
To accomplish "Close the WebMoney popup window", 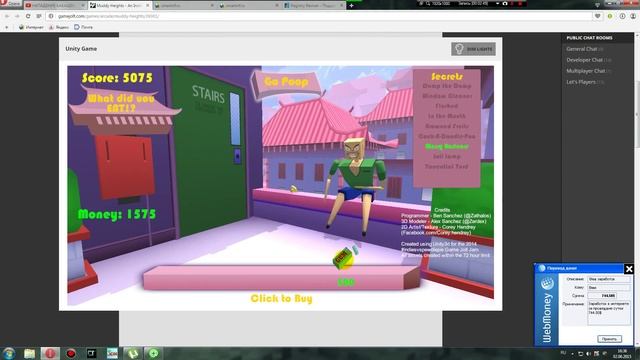I will tap(629, 269).
